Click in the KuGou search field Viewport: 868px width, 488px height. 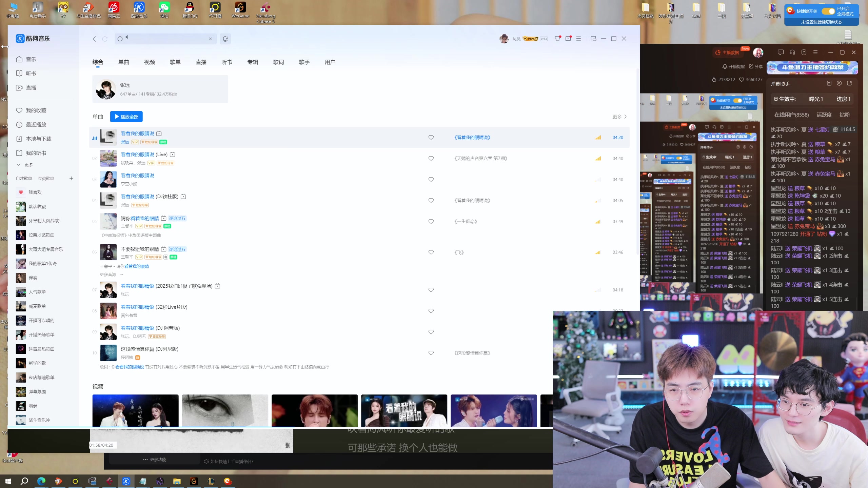[166, 39]
